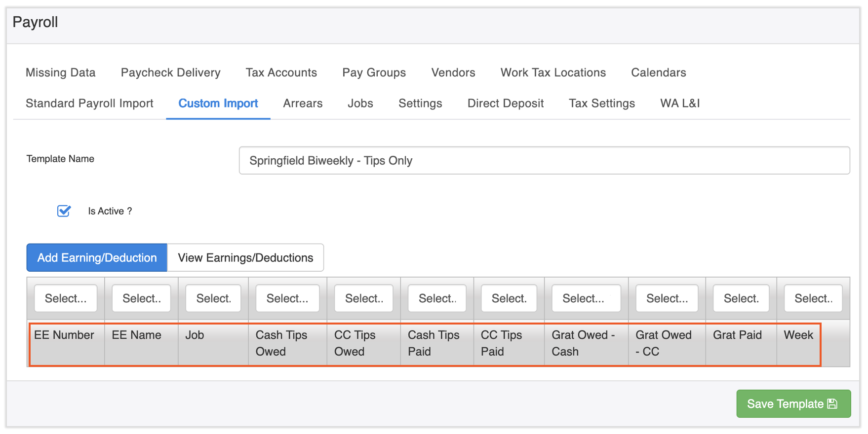
Task: Uncheck the Is Active checkbox
Action: 64,211
